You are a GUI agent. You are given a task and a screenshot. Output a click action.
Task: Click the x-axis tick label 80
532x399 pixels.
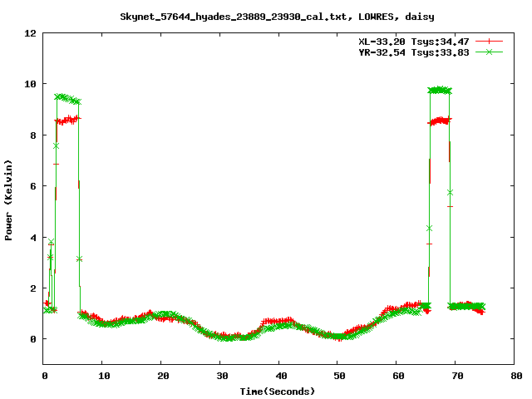[516, 376]
